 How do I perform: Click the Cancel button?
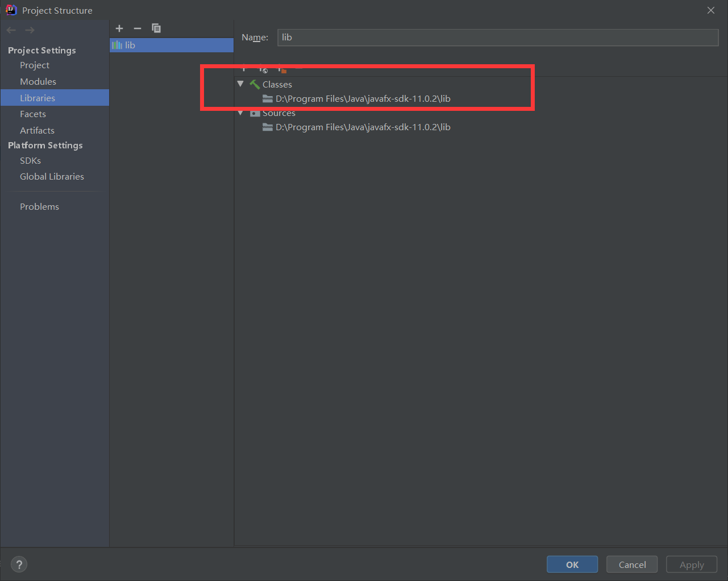632,565
